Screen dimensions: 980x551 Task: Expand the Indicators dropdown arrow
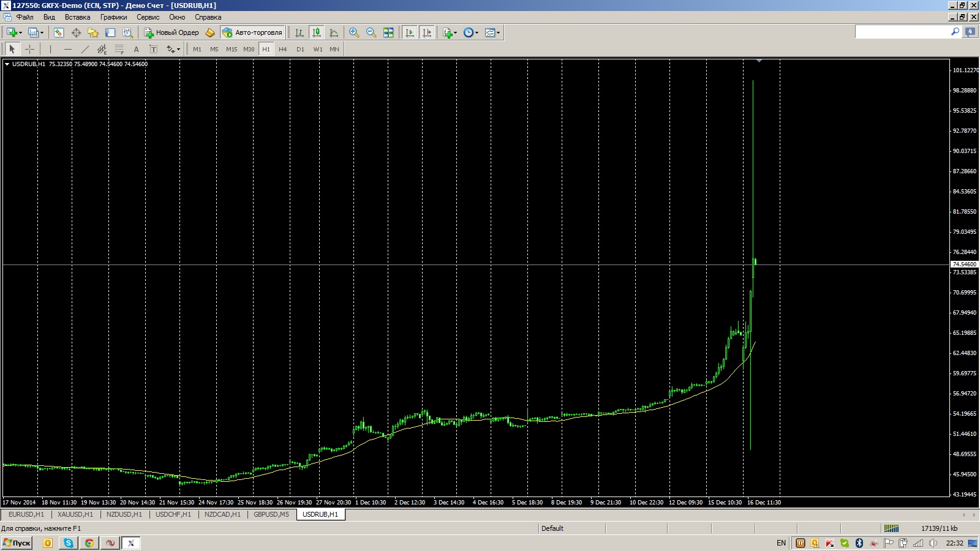pyautogui.click(x=456, y=33)
